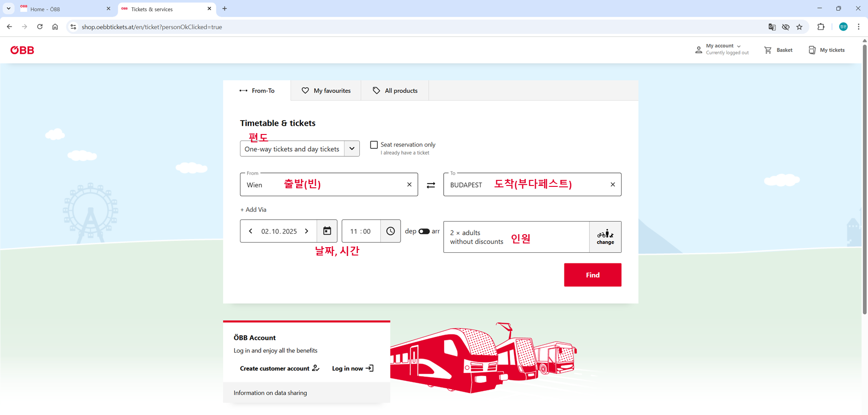Click the From station field
This screenshot has height=415, width=868.
tap(329, 185)
